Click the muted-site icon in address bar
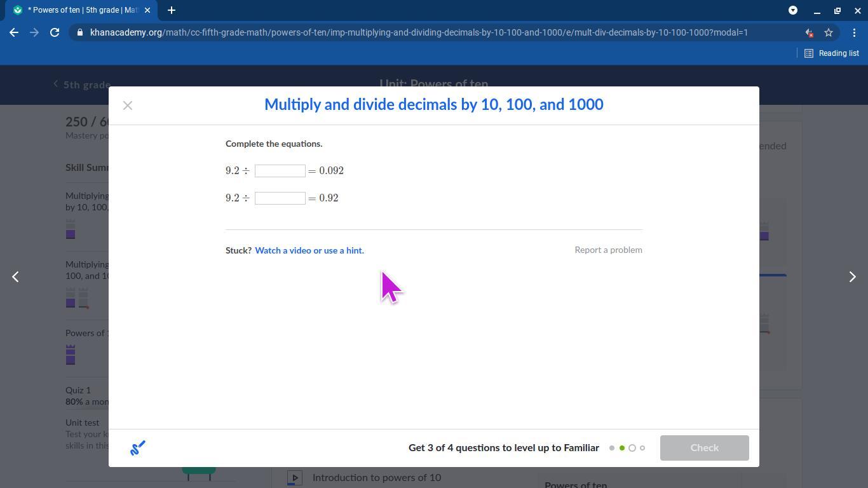 809,32
